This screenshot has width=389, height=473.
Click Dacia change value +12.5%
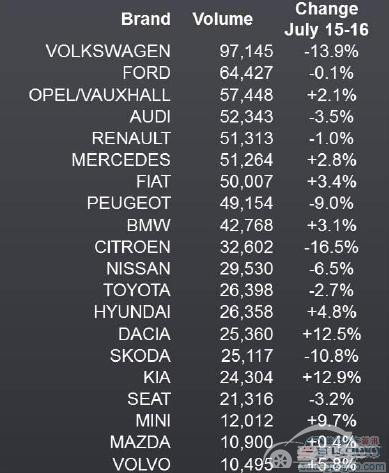coord(331,334)
